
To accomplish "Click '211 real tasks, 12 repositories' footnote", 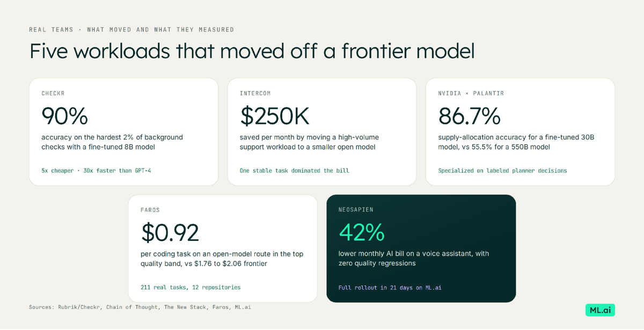I will point(191,287).
